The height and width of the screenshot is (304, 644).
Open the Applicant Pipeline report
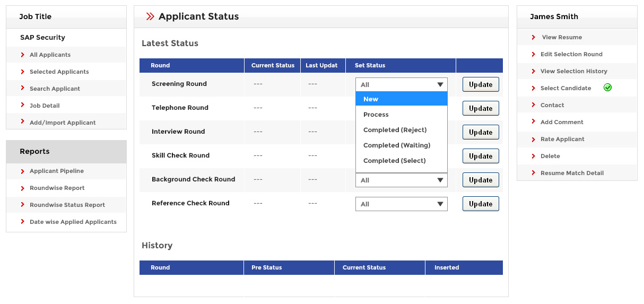pos(57,171)
